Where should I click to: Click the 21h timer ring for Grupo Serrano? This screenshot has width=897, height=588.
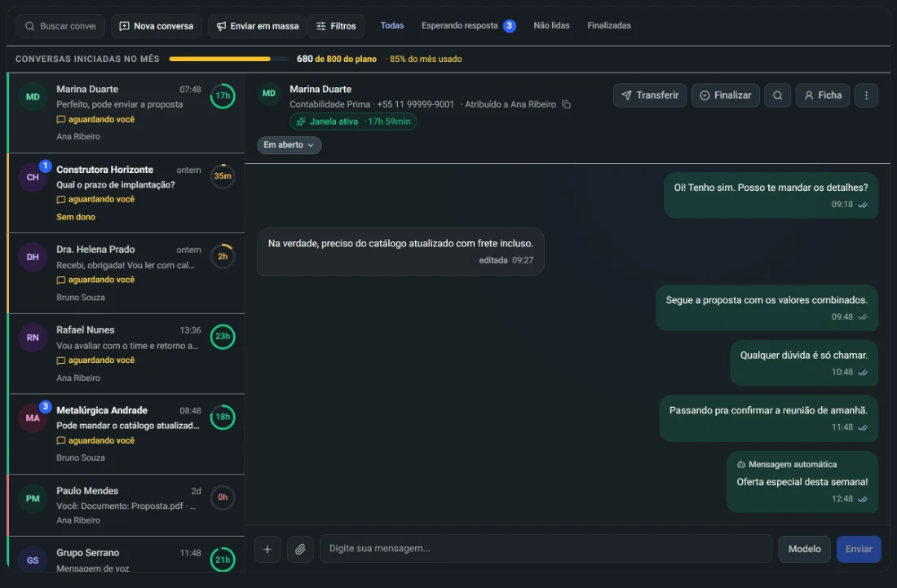pos(223,559)
